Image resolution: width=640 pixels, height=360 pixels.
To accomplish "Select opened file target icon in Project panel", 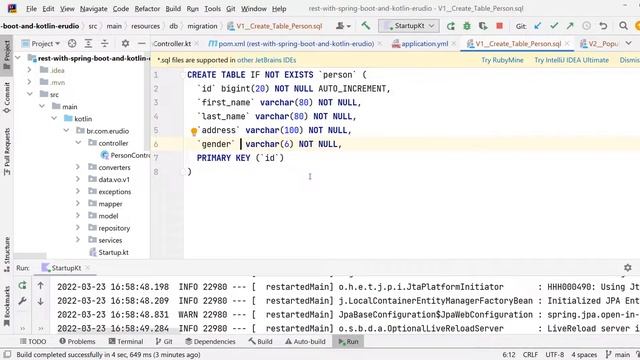I will [x=72, y=43].
